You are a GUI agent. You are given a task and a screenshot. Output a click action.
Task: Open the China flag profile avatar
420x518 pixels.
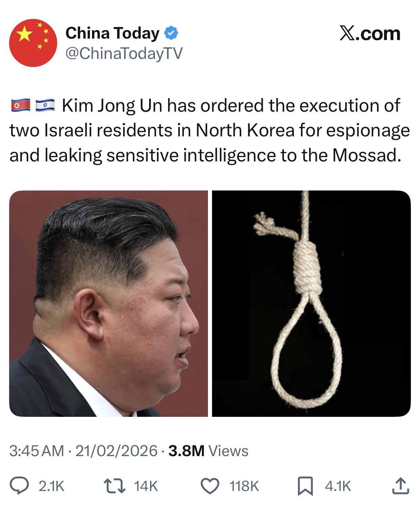click(33, 43)
